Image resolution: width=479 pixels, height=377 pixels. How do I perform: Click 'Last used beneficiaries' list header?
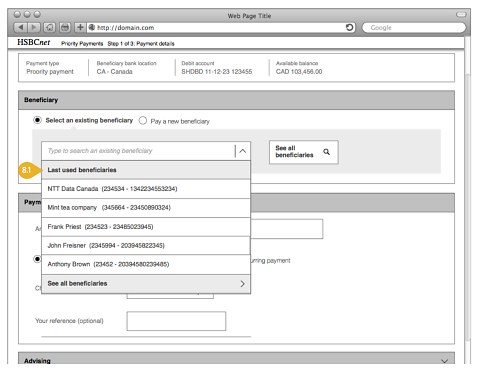[x=145, y=170]
